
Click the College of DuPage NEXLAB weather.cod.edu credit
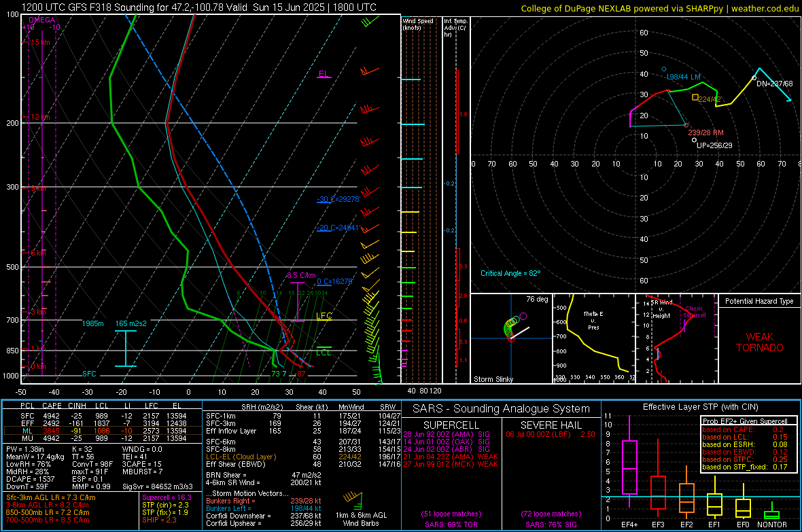(x=659, y=8)
